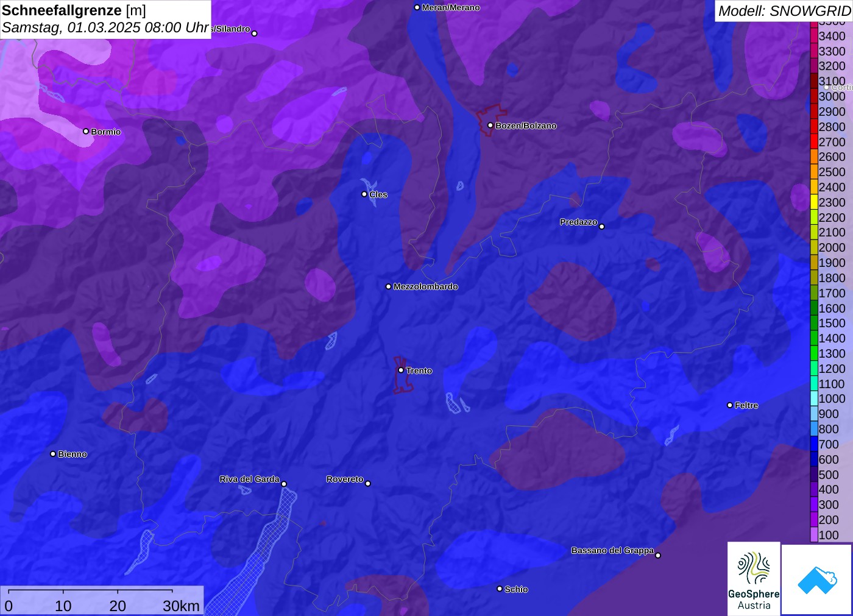Click the 'Bozen/Bolzano' map label
This screenshot has width=853, height=616.
click(x=526, y=126)
